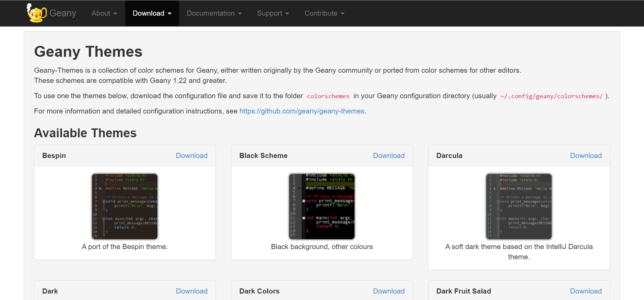Download the Dark Fruit Salad theme

586,291
